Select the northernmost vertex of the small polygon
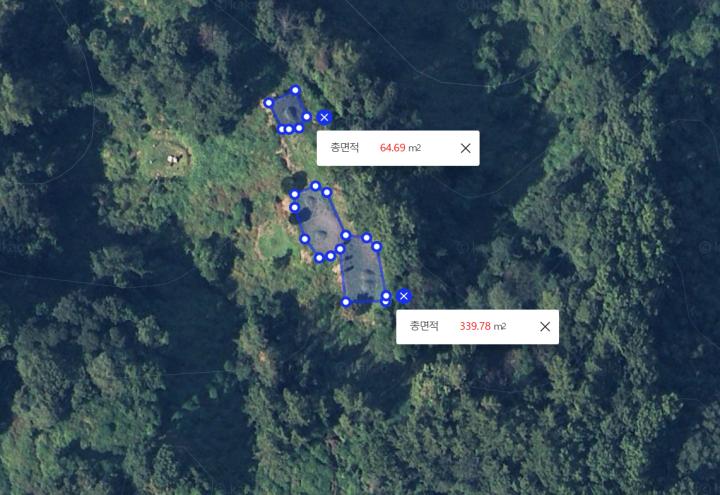Image resolution: width=720 pixels, height=495 pixels. click(295, 90)
